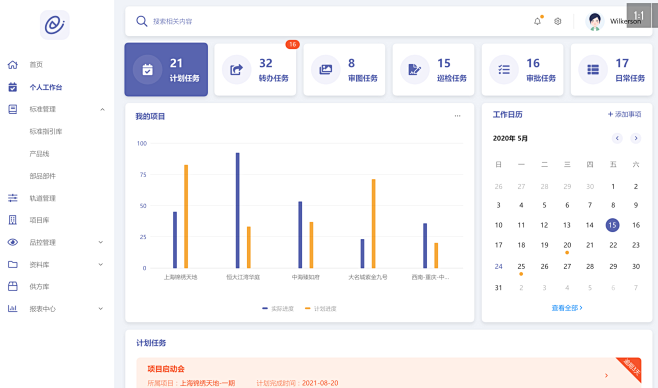Click the 西南-重庆-中... axis label
The width and height of the screenshot is (658, 388).
pyautogui.click(x=430, y=277)
